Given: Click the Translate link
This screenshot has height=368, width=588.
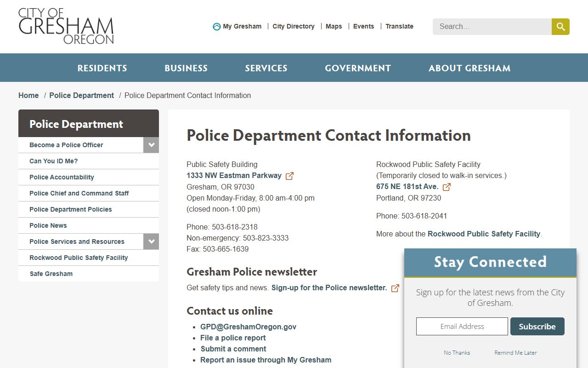Looking at the screenshot, I should coord(399,26).
